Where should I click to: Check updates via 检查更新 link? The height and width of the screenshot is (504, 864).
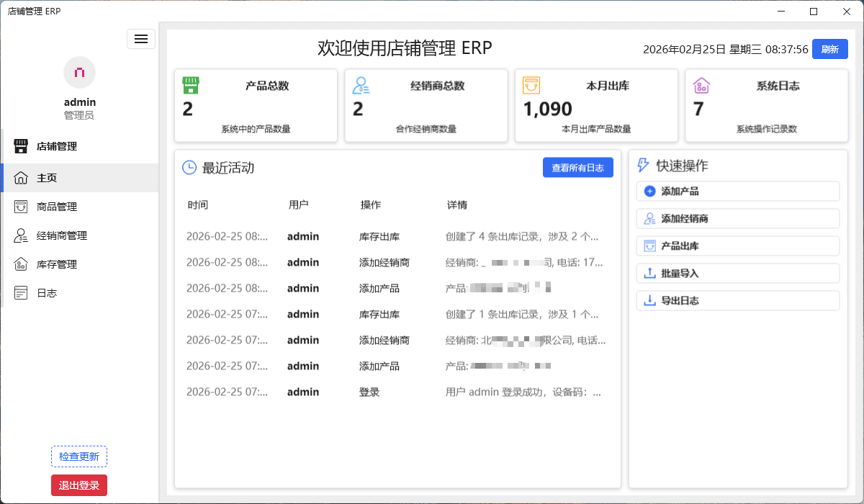pos(78,456)
